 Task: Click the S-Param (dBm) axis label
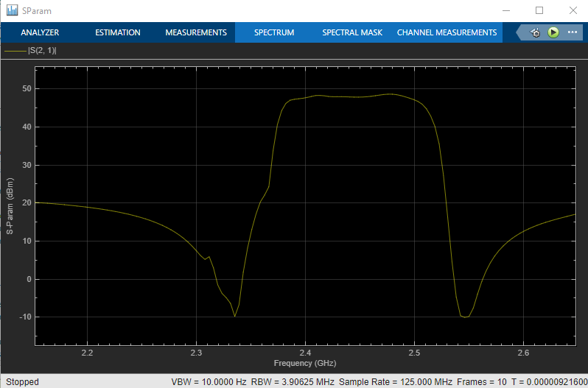pyautogui.click(x=10, y=206)
